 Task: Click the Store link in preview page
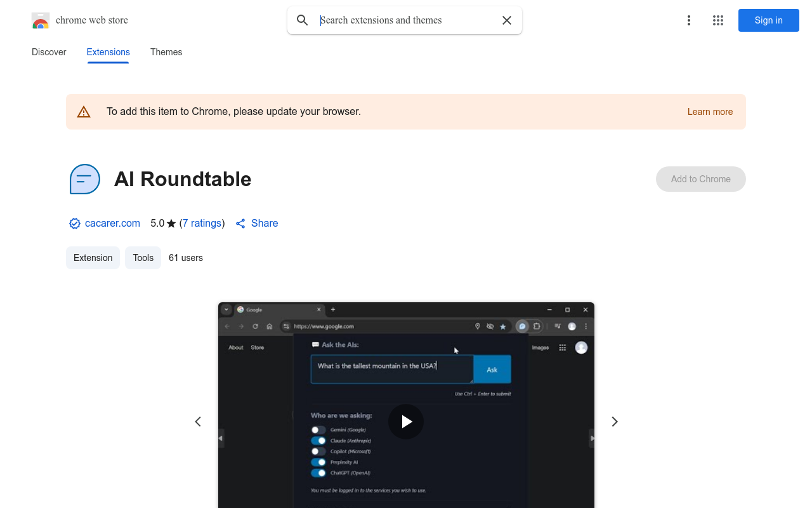pyautogui.click(x=257, y=347)
